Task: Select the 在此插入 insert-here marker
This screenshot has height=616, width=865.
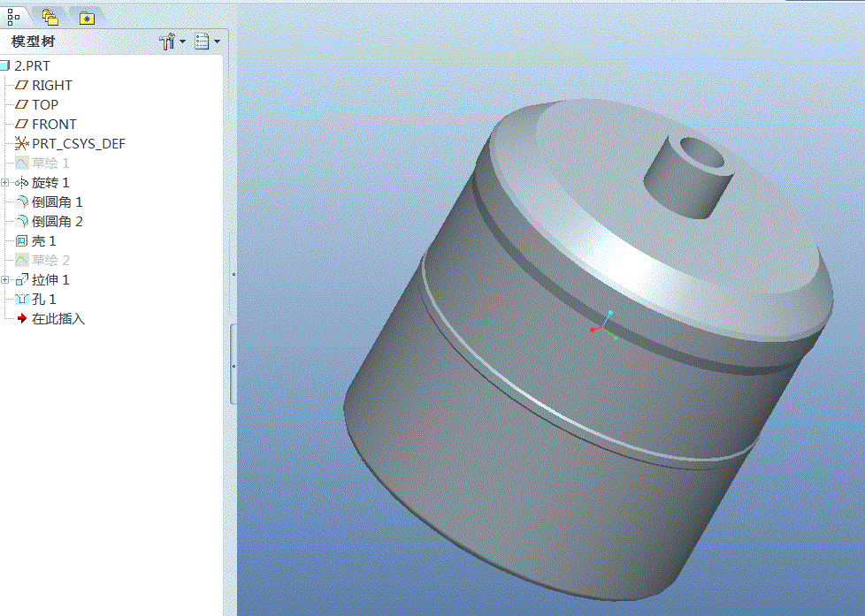Action: [57, 319]
